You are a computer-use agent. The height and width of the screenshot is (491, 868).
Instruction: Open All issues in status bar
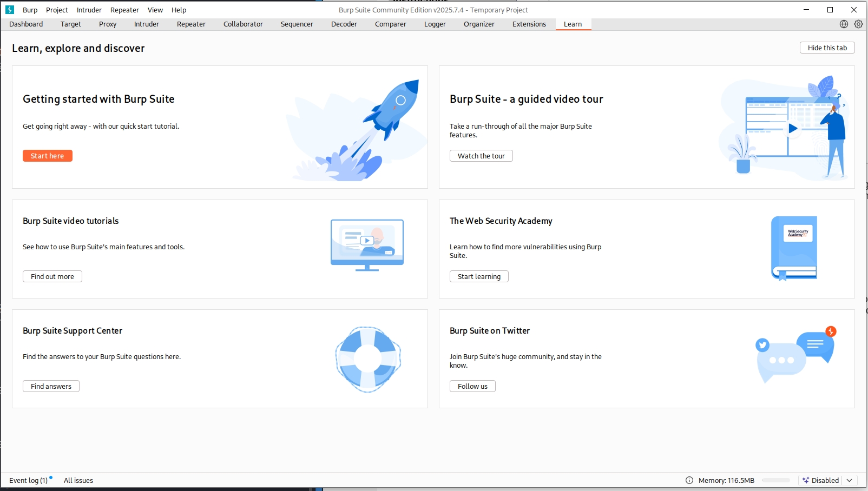pyautogui.click(x=78, y=480)
